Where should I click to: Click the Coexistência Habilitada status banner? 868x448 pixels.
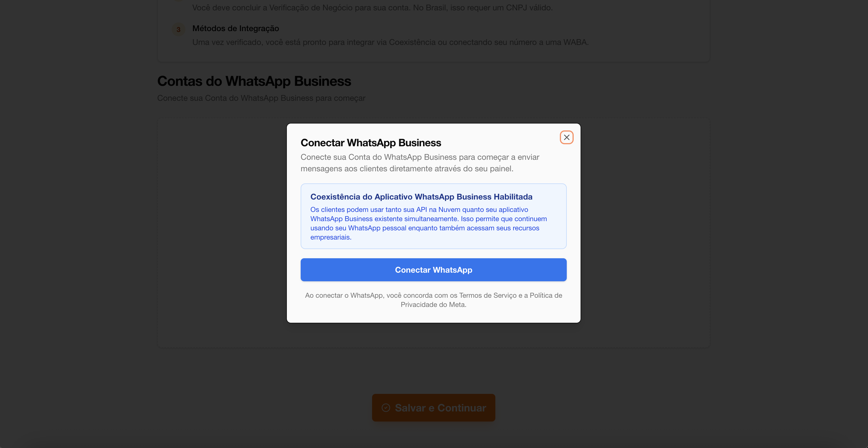coord(433,216)
